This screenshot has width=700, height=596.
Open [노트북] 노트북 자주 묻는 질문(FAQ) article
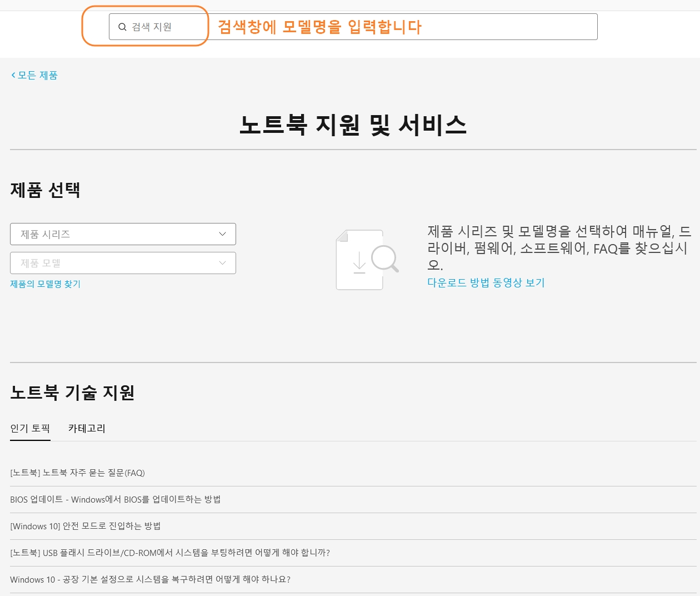tap(77, 473)
